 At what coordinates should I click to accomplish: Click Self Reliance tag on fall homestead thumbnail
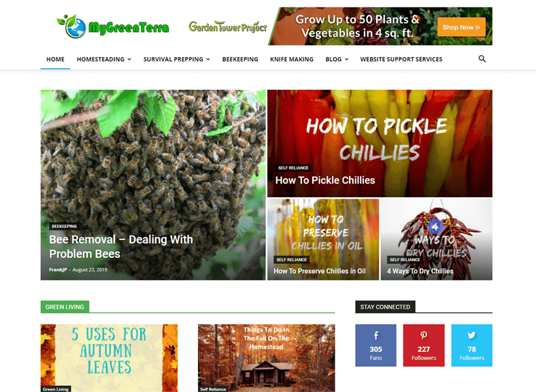[x=213, y=389]
